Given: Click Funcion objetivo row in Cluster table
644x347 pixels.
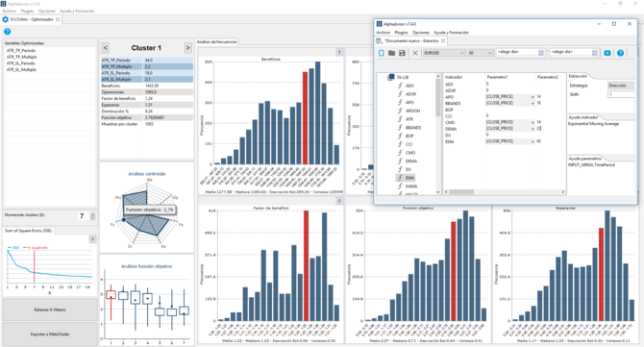Looking at the screenshot, I should pos(147,117).
